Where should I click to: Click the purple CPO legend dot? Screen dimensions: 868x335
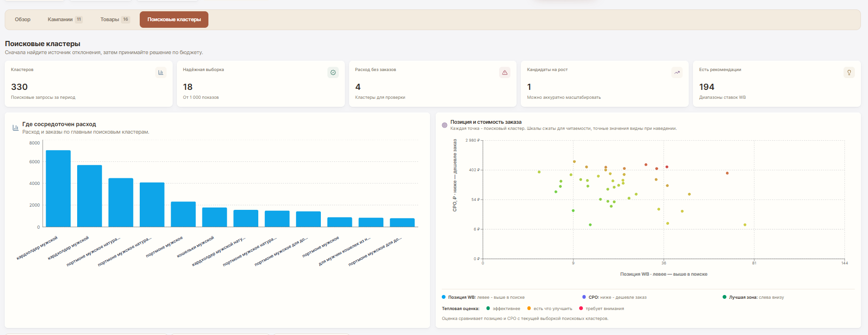[584, 297]
